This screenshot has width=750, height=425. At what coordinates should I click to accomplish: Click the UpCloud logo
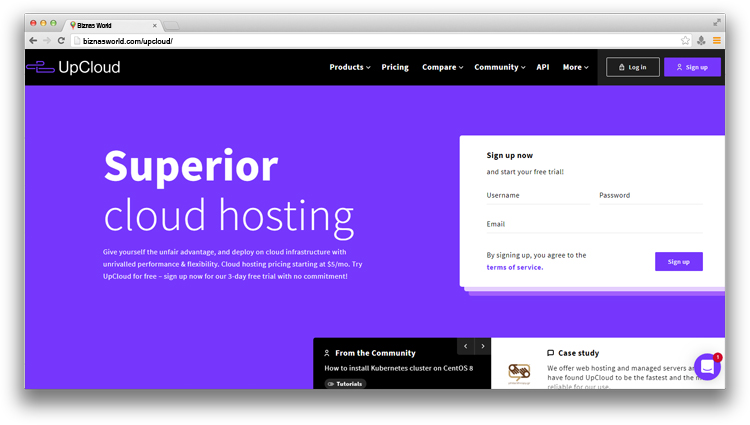[x=73, y=67]
